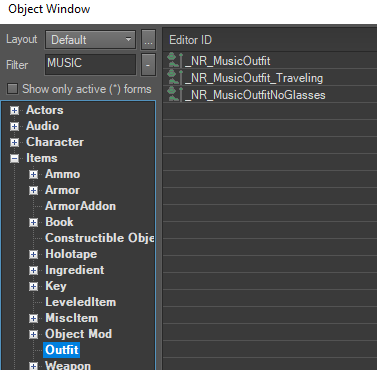The width and height of the screenshot is (377, 370).
Task: Click the outfit icon beside _NR_MusicOutfit
Action: pos(175,60)
